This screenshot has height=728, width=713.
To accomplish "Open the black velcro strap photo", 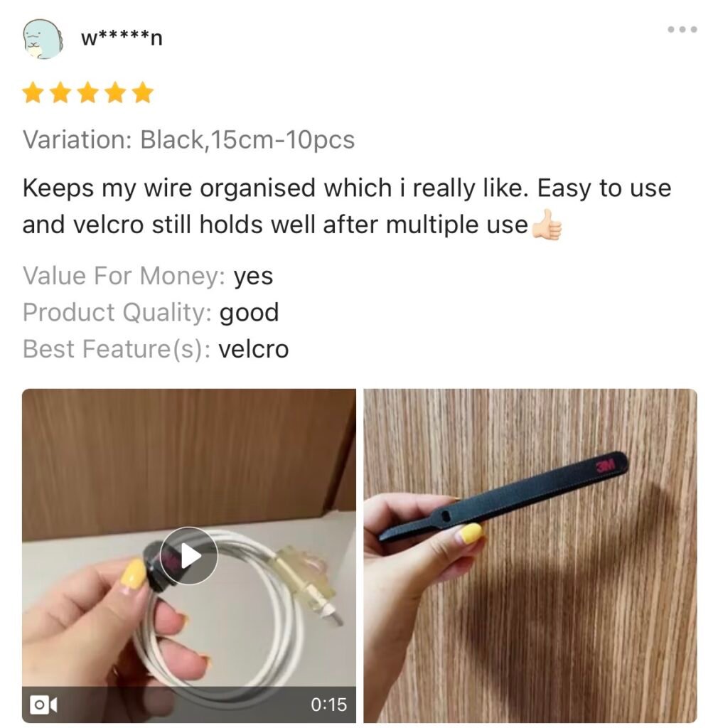I will 530,555.
